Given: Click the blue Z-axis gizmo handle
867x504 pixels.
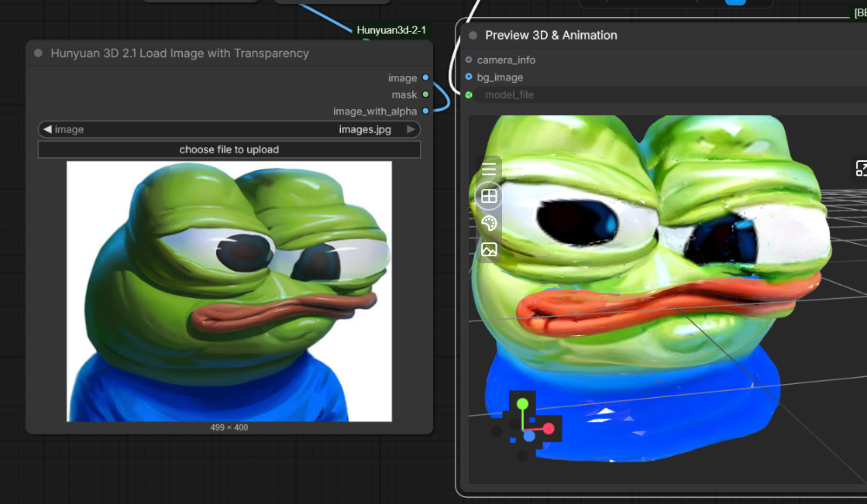Looking at the screenshot, I should tap(529, 436).
